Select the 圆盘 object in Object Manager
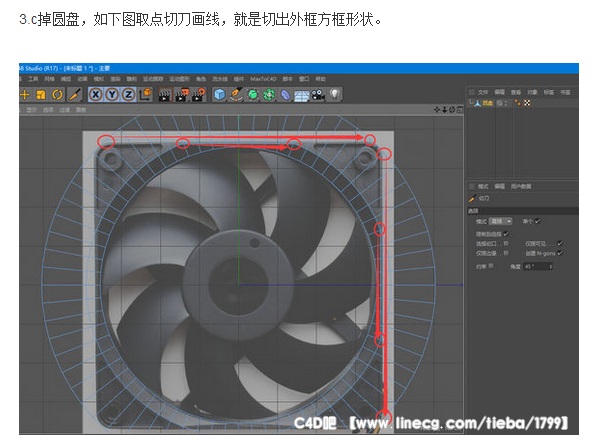The width and height of the screenshot is (594, 440). 488,103
